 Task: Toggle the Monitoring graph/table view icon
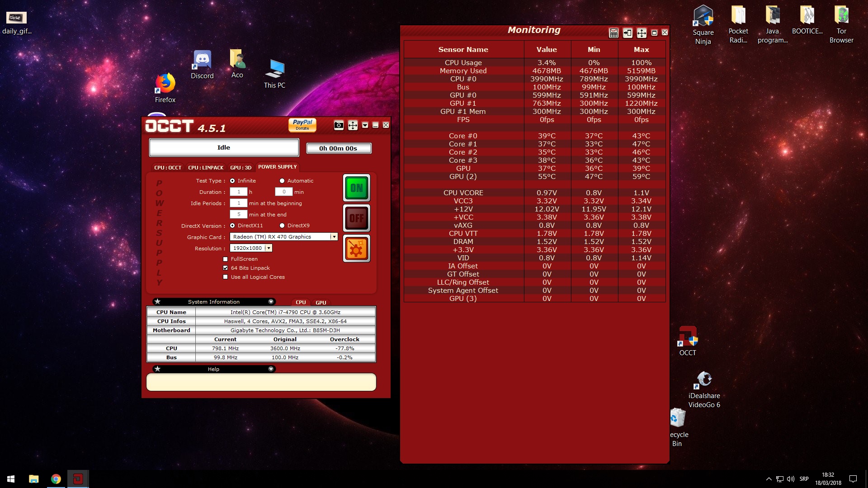pyautogui.click(x=613, y=33)
